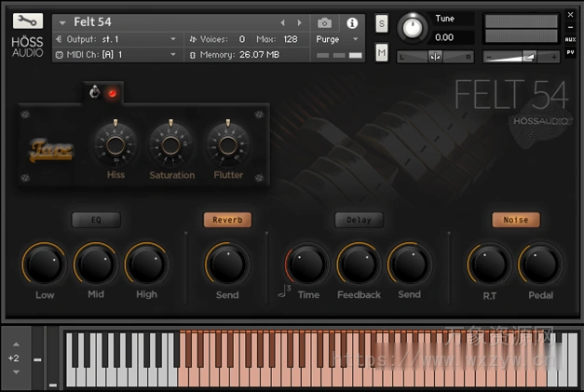This screenshot has width=584, height=392.
Task: Click the Flutter knob
Action: 228,145
